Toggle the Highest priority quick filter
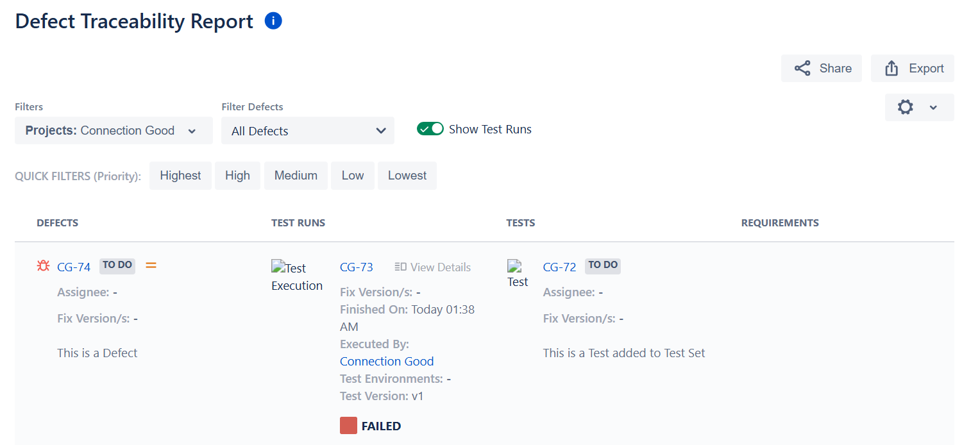 click(x=180, y=176)
